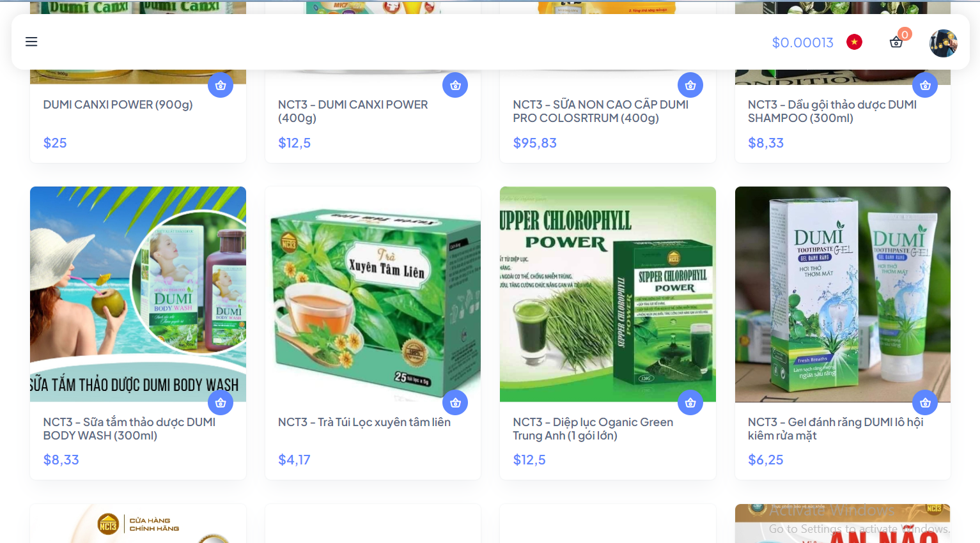
Task: Add DUMI PRO COLOSRTRUM milk to cart
Action: [690, 85]
